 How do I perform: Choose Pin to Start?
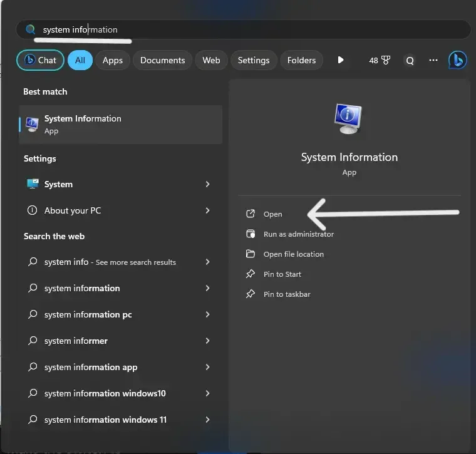pyautogui.click(x=282, y=274)
